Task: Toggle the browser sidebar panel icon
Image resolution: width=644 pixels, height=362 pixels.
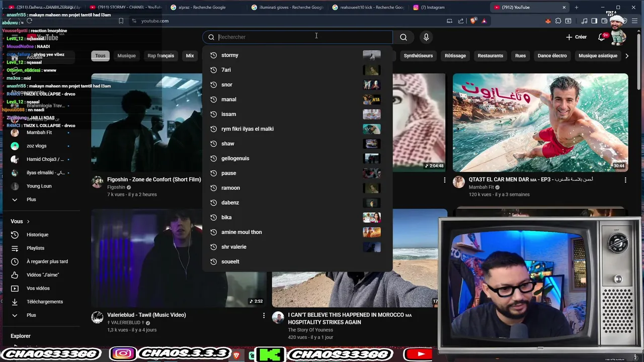Action: click(594, 21)
